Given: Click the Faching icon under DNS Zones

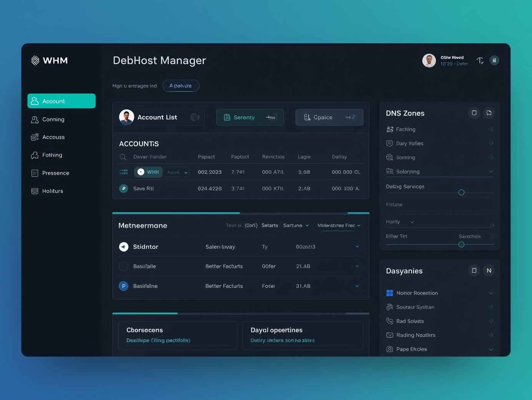Looking at the screenshot, I should click(x=389, y=129).
